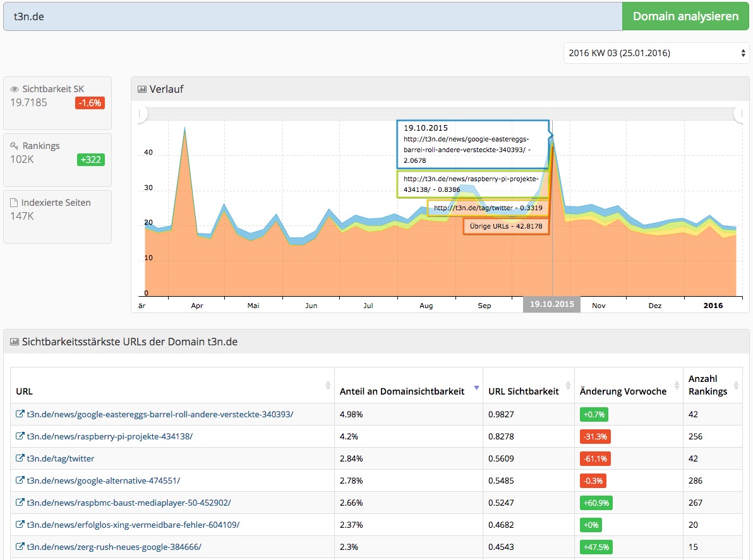Click the Aug label on the chart axis
Viewport: 753px width, 560px height.
coord(426,306)
